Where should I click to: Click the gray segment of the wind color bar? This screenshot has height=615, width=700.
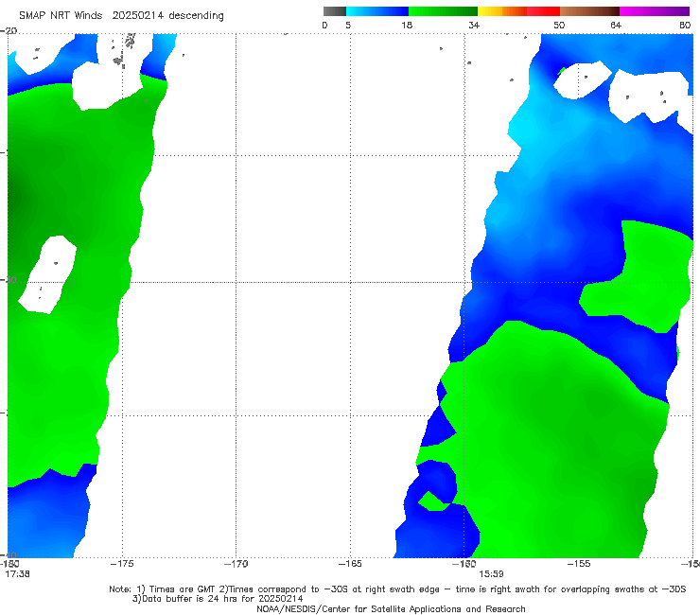(x=335, y=11)
